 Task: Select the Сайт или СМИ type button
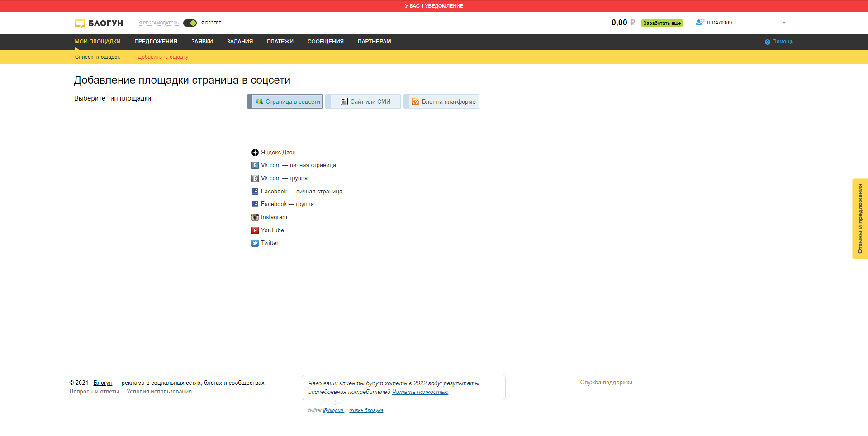363,101
